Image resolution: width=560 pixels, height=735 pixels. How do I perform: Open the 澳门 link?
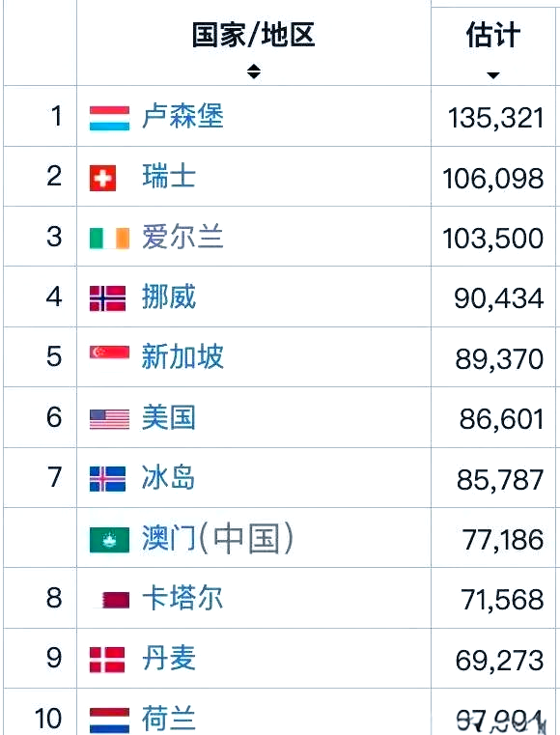click(x=169, y=538)
